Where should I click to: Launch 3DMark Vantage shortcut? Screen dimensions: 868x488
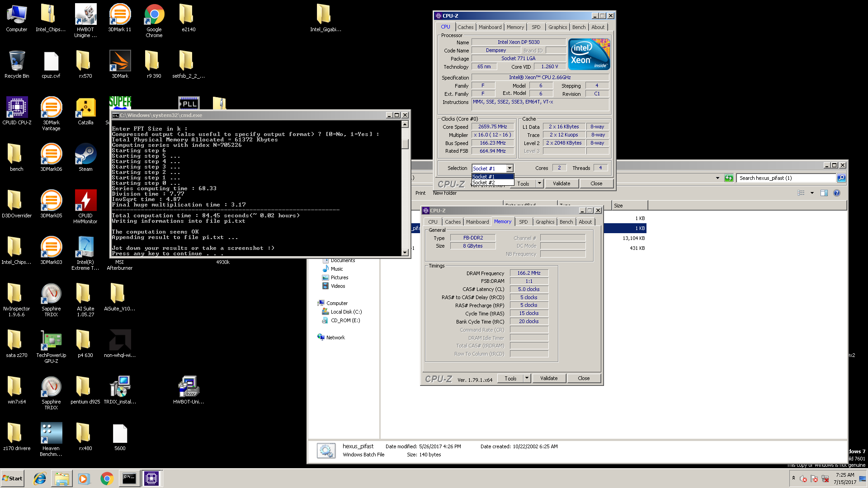[x=51, y=113]
